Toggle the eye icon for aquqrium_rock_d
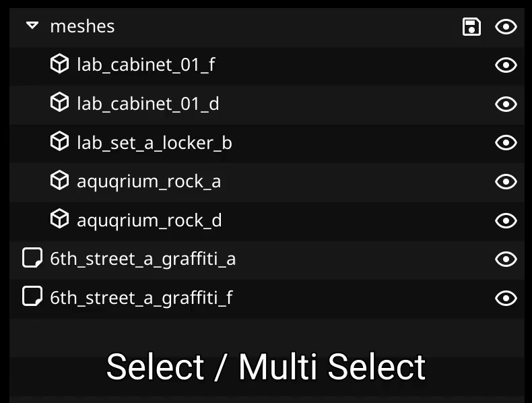The height and width of the screenshot is (403, 532). (x=506, y=220)
